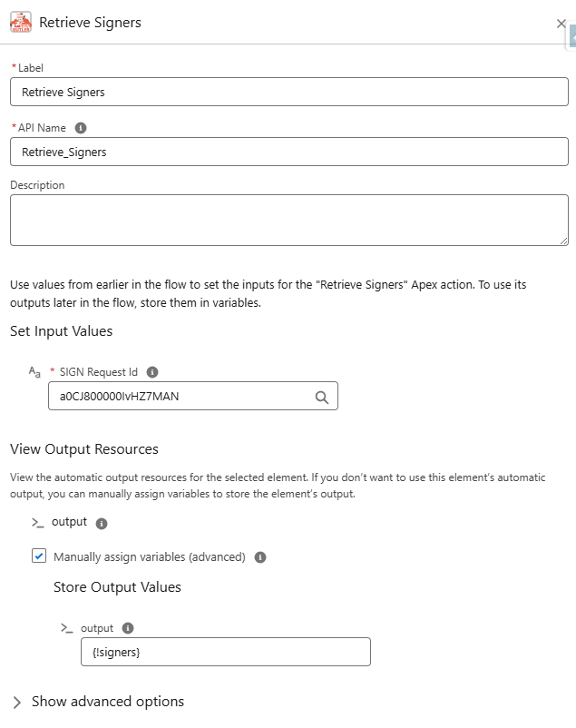This screenshot has width=576, height=728.
Task: Click inside the empty Description text area
Action: (289, 220)
